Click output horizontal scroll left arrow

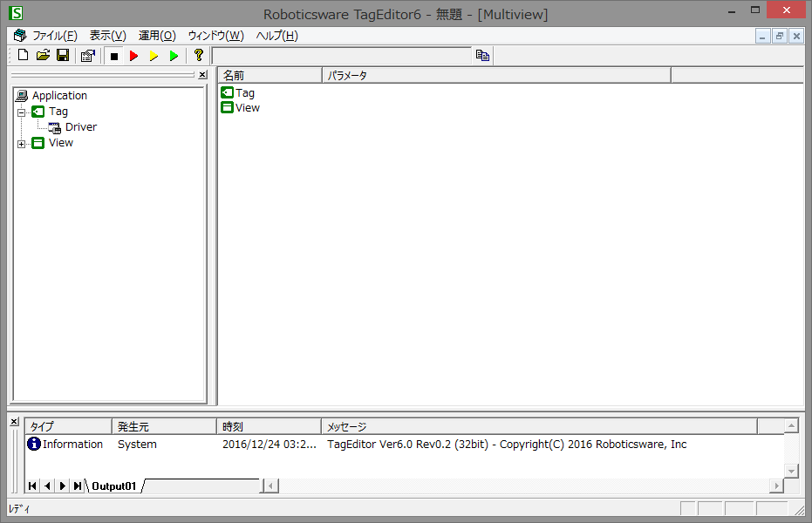tap(270, 486)
